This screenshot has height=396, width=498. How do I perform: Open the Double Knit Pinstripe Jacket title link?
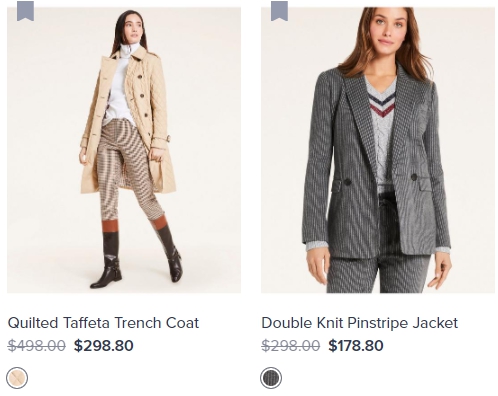(x=360, y=323)
